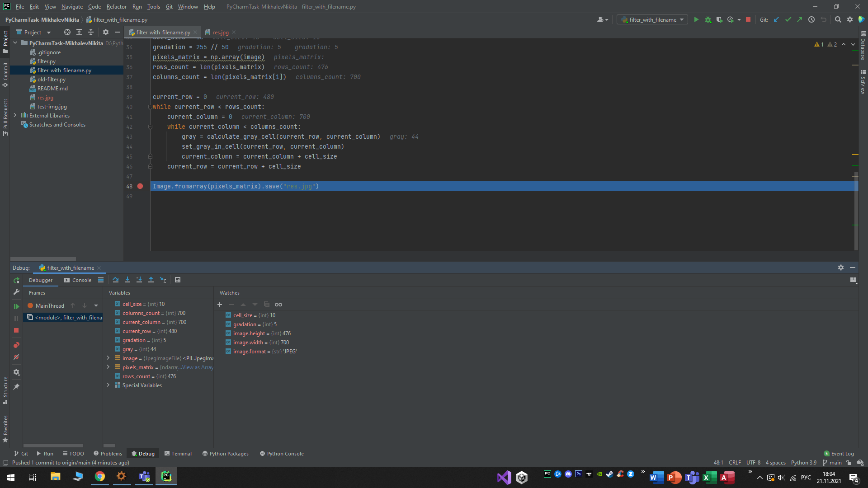This screenshot has width=868, height=488.
Task: Pin the Debug tool window tab
Action: pyautogui.click(x=16, y=387)
